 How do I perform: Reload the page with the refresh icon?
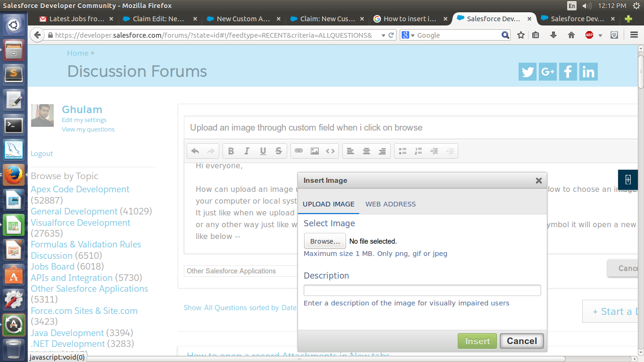click(x=391, y=35)
